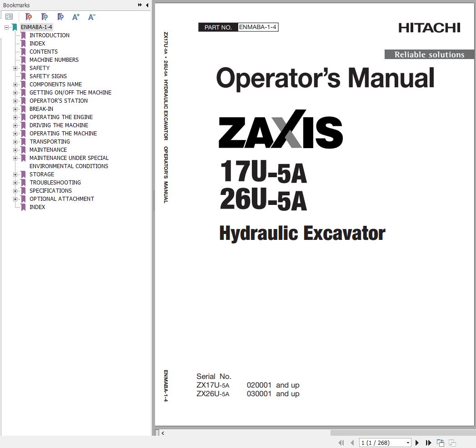Screen dimensions: 476x448
Task: Click the Operator's Manual title on page
Action: [x=325, y=78]
